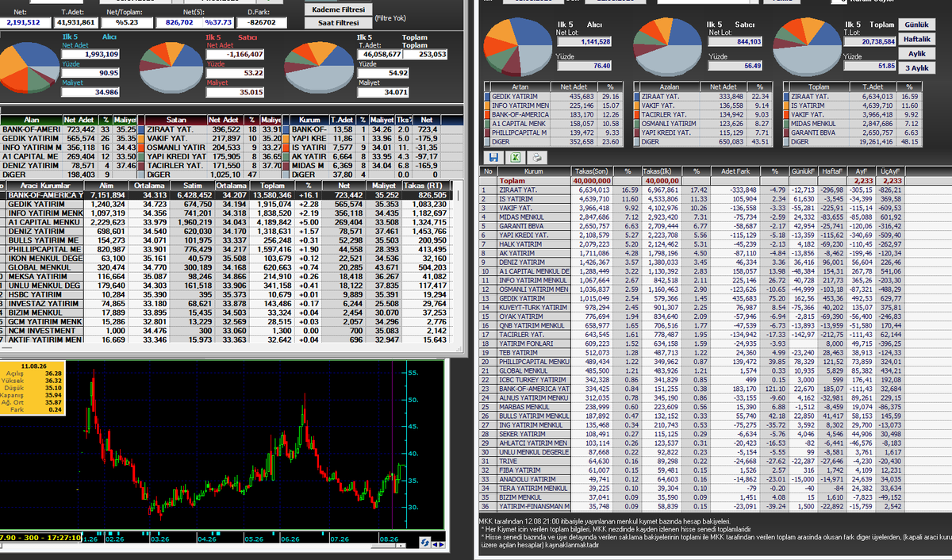Click the Günlük period button
952x560 pixels.
click(x=917, y=25)
